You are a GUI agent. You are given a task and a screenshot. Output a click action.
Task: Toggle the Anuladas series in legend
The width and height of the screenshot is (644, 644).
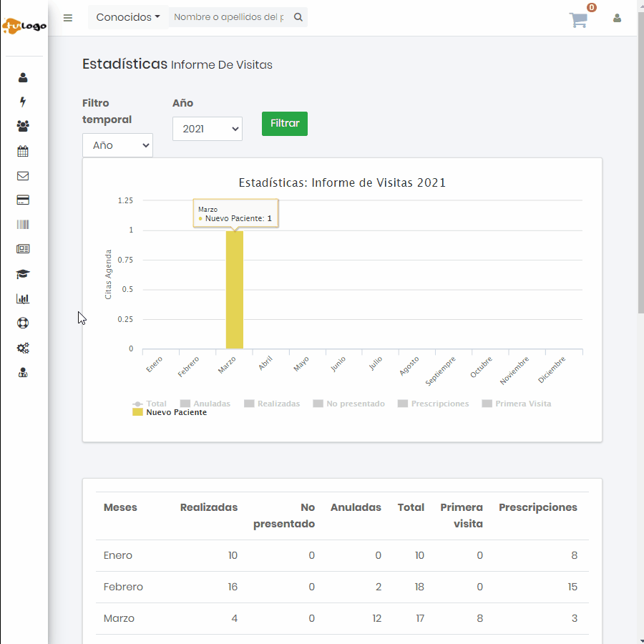tap(205, 404)
